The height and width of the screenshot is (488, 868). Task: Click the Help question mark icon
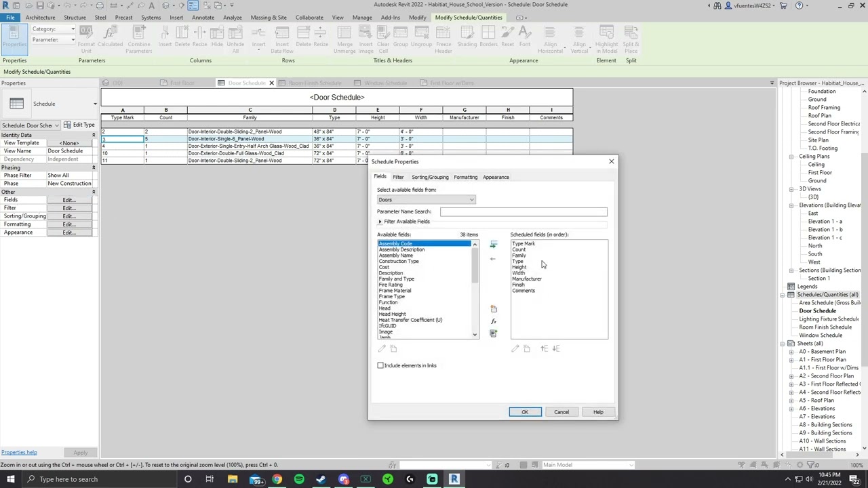tap(799, 5)
